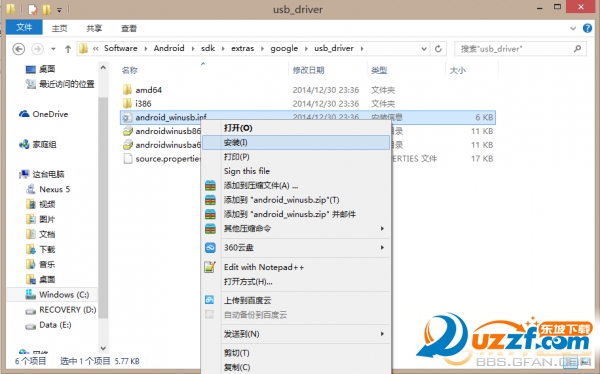This screenshot has height=374, width=600.
Task: Click WinRAR icon beside Add to archive
Action: pos(210,186)
